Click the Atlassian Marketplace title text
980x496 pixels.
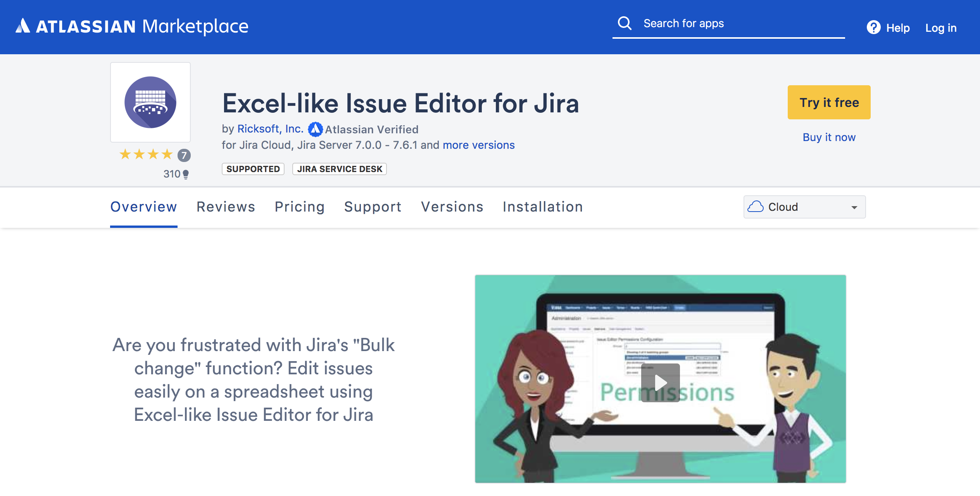(x=142, y=26)
